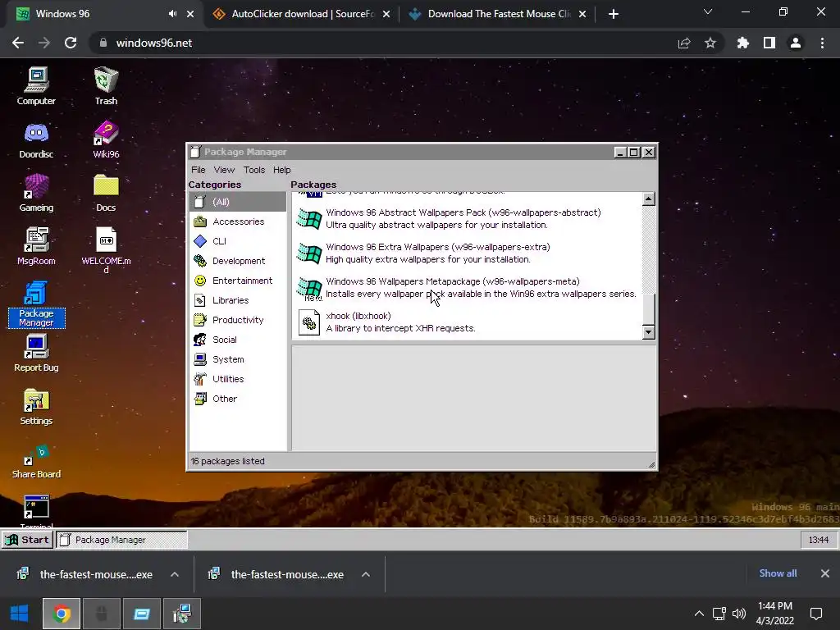
Task: Select the Other category
Action: pyautogui.click(x=238, y=399)
